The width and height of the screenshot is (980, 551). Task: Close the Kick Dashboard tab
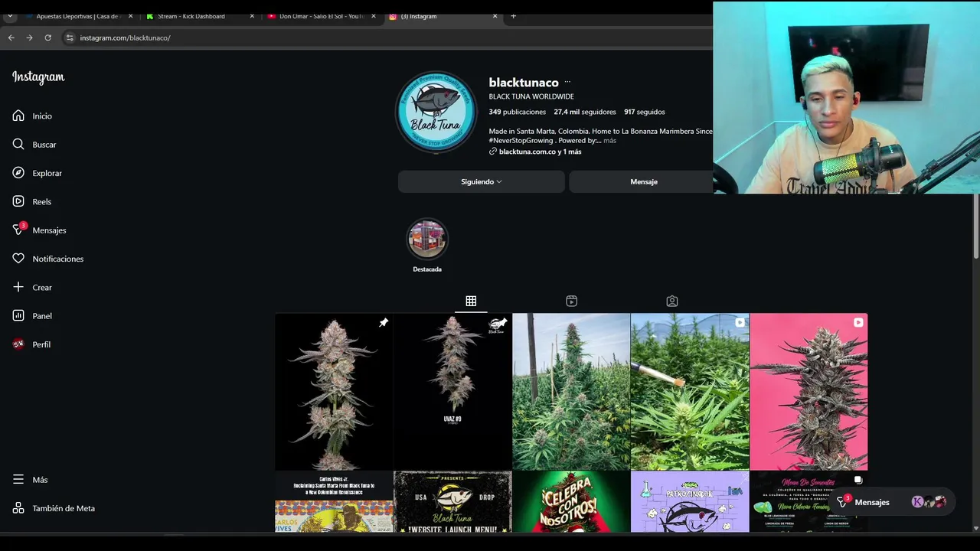tap(252, 16)
